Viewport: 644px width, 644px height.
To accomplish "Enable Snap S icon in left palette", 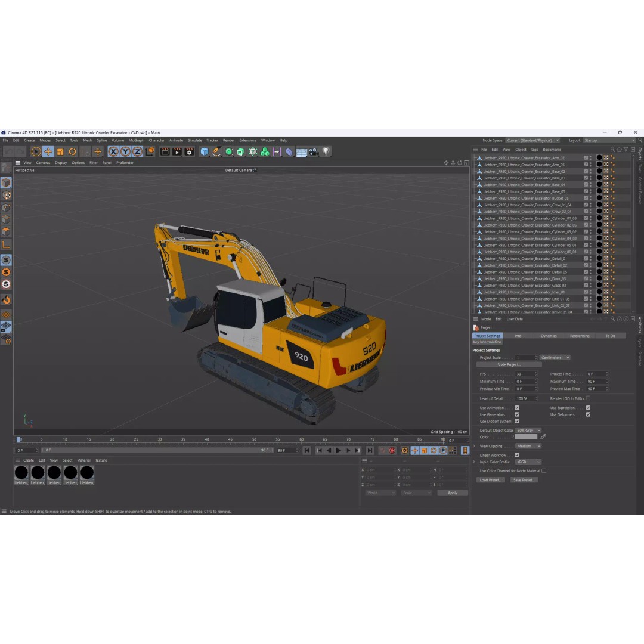I will (6, 260).
